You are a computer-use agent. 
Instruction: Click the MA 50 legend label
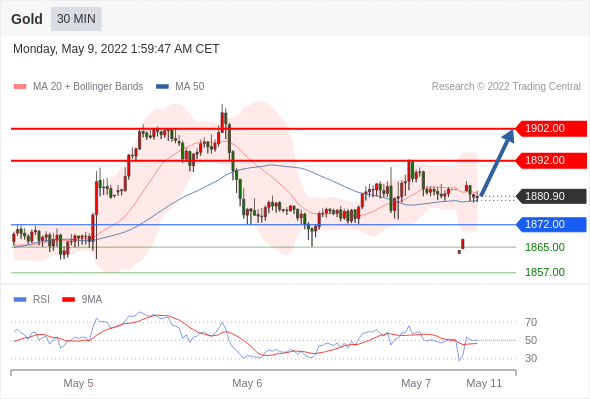tap(190, 87)
